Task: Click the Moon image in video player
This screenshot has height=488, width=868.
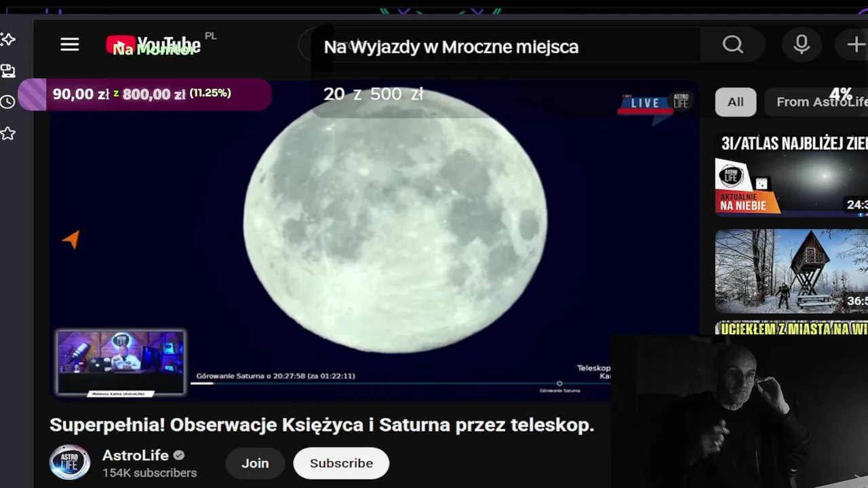Action: (395, 222)
